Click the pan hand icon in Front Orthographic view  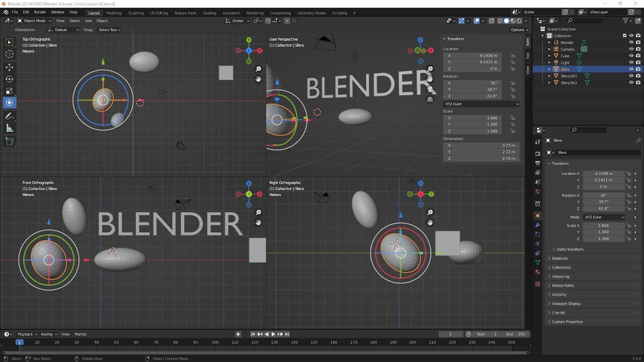pos(259,222)
